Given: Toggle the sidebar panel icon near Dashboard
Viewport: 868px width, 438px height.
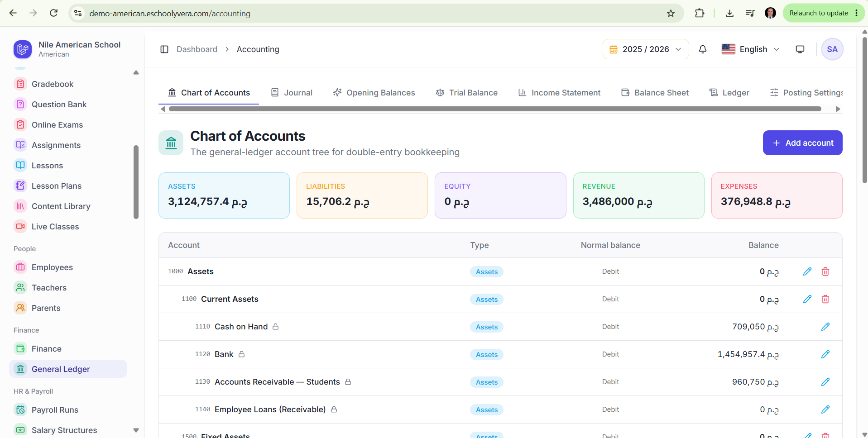Looking at the screenshot, I should [x=164, y=49].
